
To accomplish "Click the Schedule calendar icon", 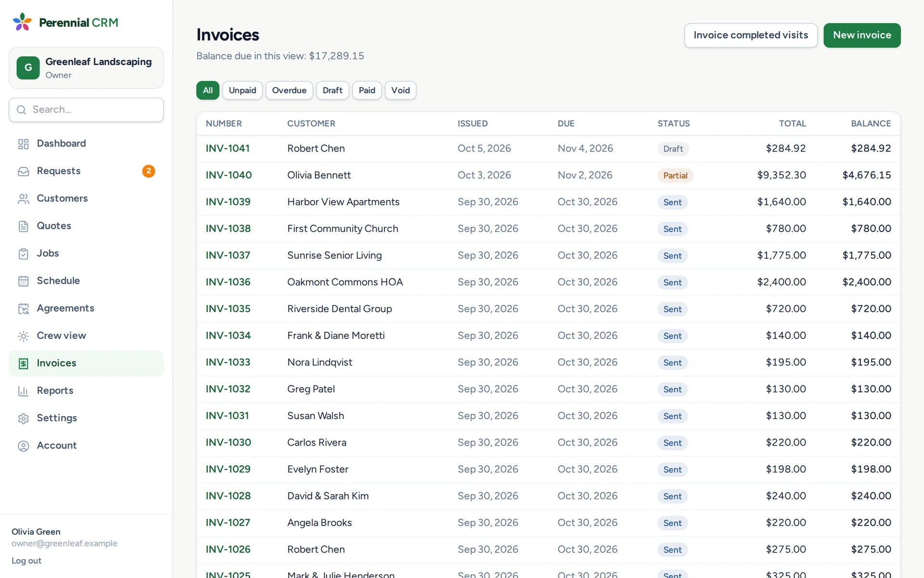I will click(x=23, y=281).
